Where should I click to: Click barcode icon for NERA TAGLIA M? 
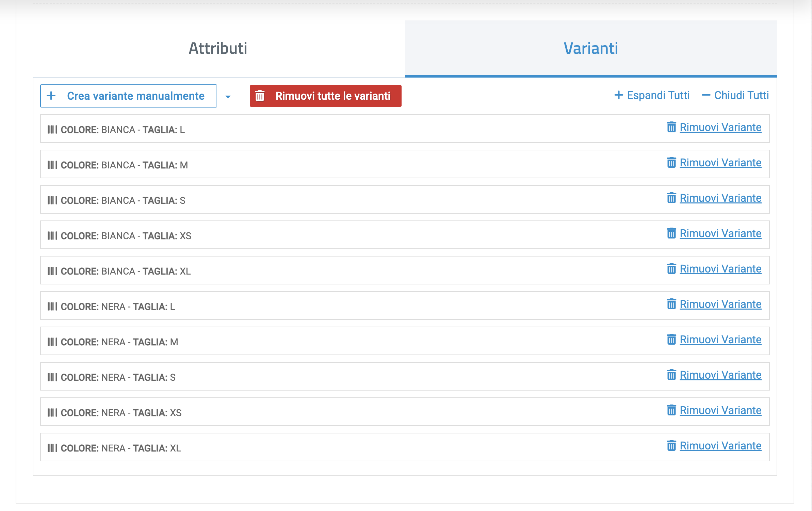pyautogui.click(x=52, y=342)
